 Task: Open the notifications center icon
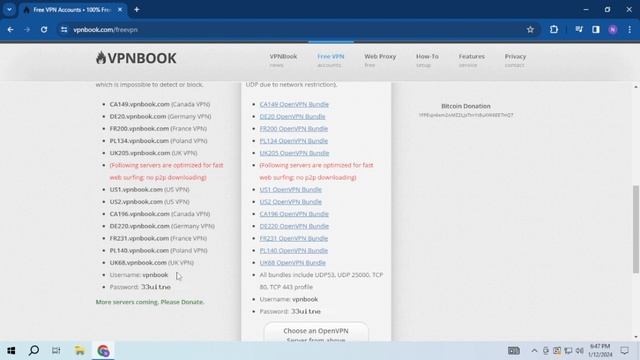pyautogui.click(x=624, y=351)
